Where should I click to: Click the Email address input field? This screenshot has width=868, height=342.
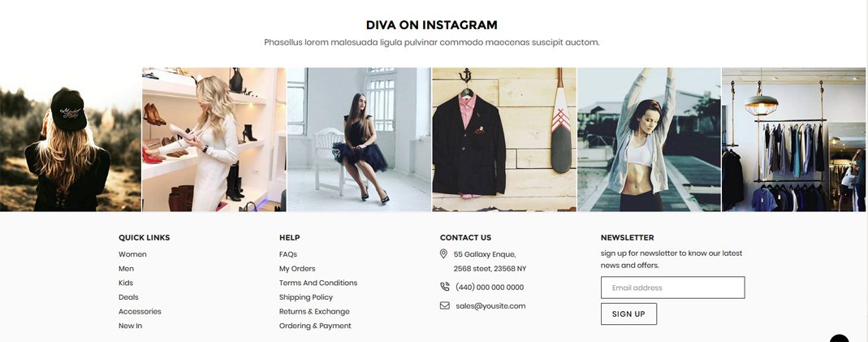click(672, 288)
